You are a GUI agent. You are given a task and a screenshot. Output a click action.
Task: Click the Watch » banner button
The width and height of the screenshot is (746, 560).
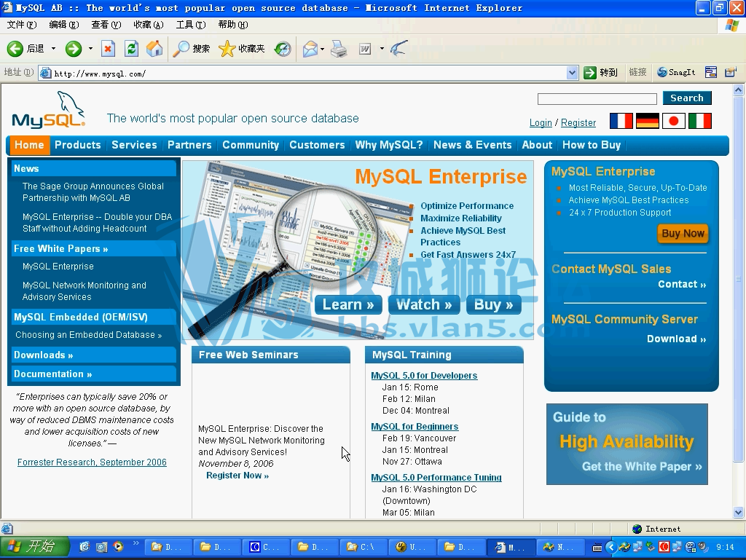[x=424, y=304]
